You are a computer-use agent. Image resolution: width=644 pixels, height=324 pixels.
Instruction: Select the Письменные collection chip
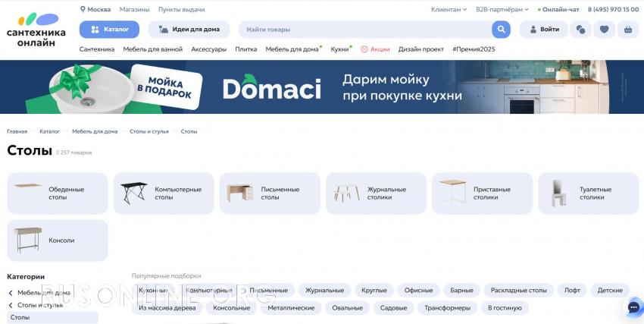[269, 291]
